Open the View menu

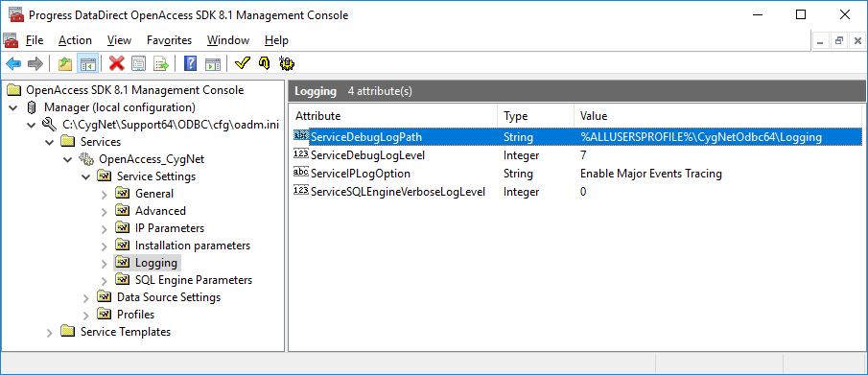point(119,40)
